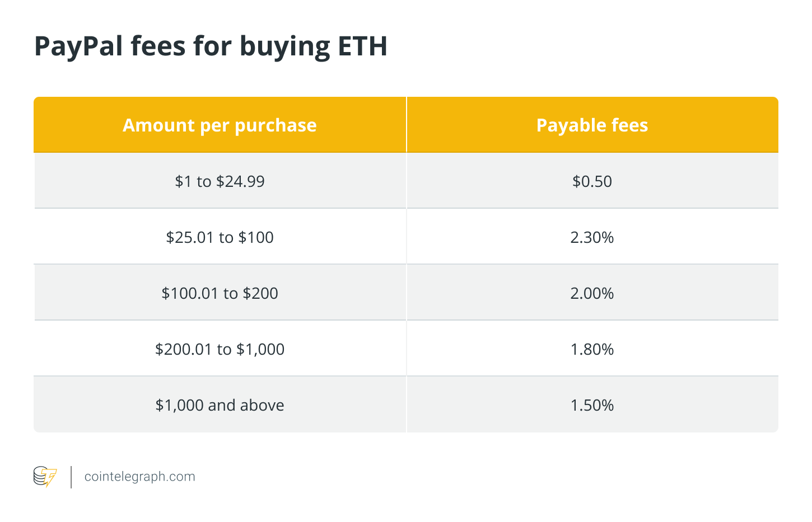The image size is (812, 522).
Task: Click the '$1,000 and above' cell
Action: click(220, 405)
